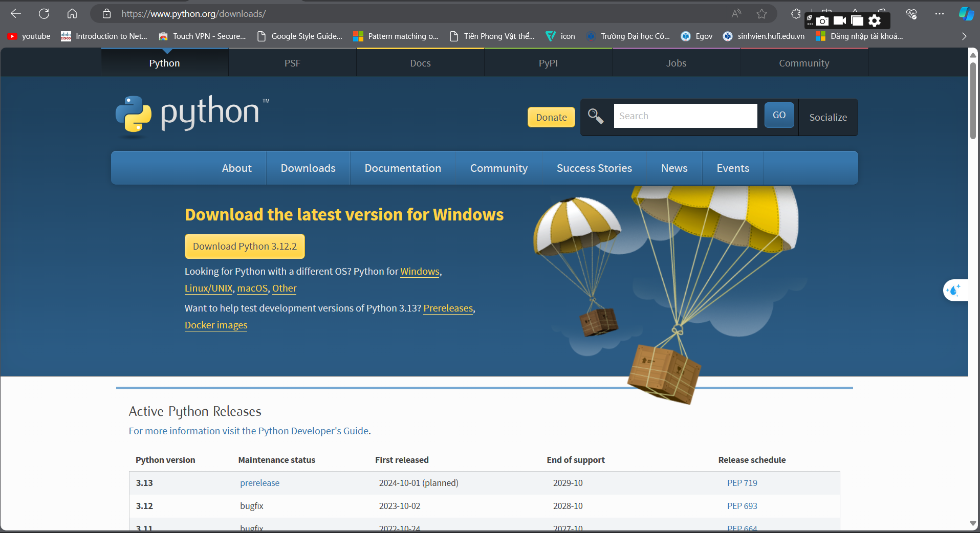Open the Downloads navigation menu
Viewport: 980px width, 533px height.
click(308, 168)
